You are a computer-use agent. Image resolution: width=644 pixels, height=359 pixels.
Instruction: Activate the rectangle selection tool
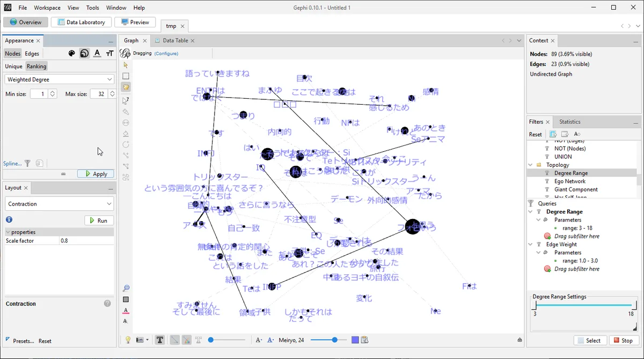(x=126, y=76)
